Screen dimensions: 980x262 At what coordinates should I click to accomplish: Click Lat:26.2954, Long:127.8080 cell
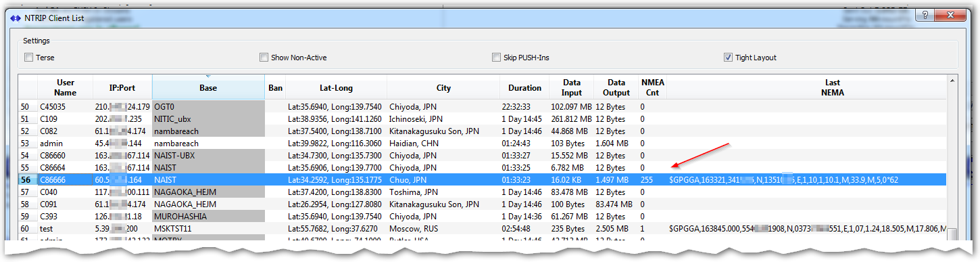pos(337,204)
